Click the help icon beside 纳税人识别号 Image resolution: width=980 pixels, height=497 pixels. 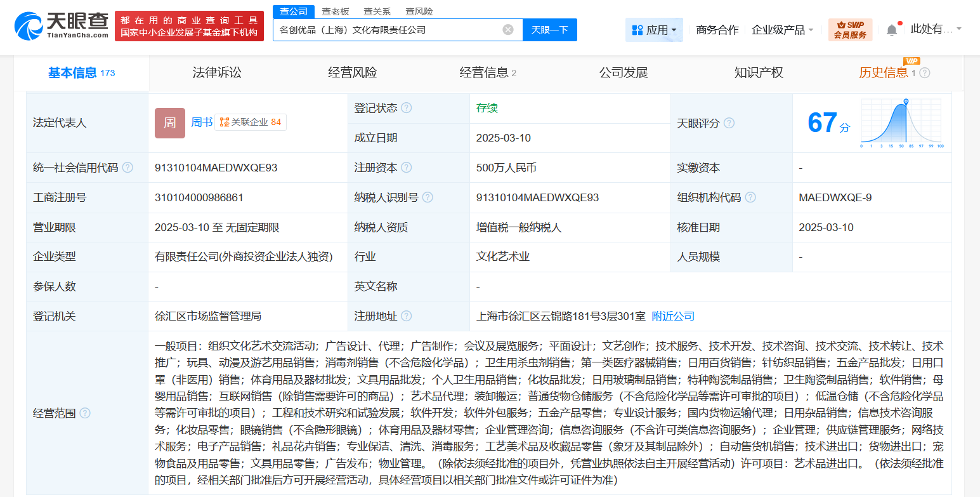[428, 197]
